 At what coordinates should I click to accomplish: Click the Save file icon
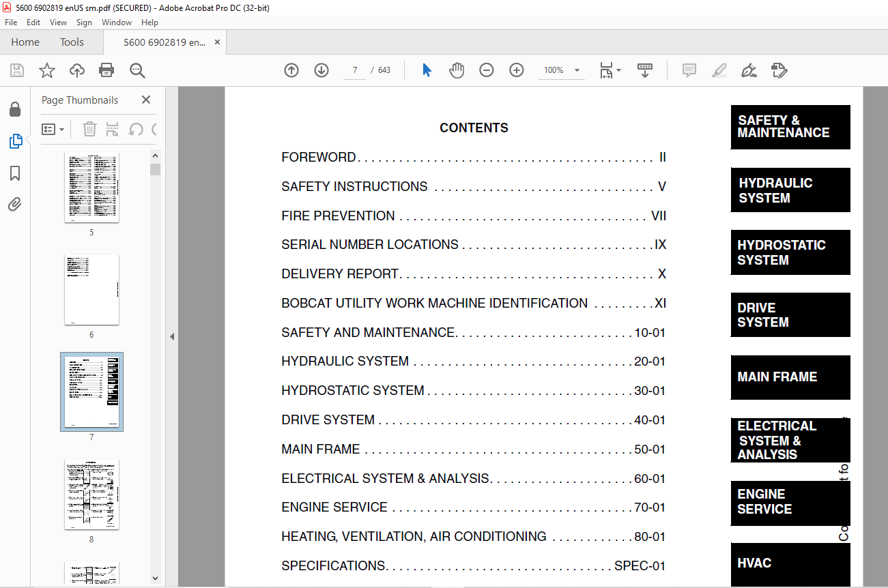pyautogui.click(x=17, y=70)
